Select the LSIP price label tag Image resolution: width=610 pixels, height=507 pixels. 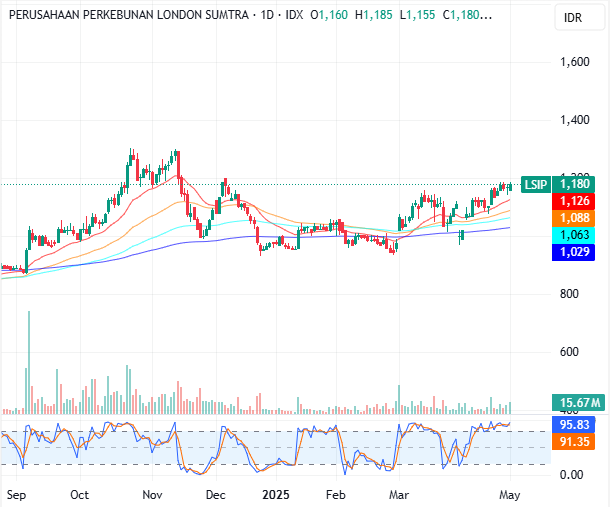click(535, 184)
